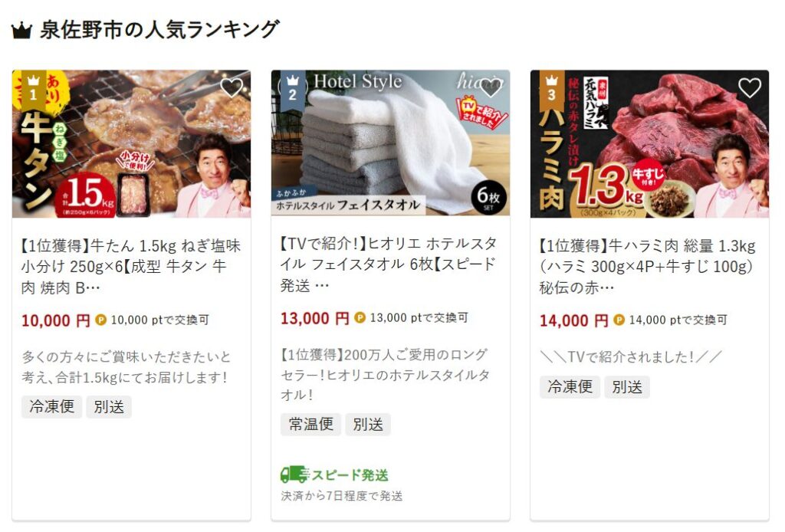This screenshot has width=785, height=532.
Task: Click the rank 1 crown badge
Action: coord(34,89)
